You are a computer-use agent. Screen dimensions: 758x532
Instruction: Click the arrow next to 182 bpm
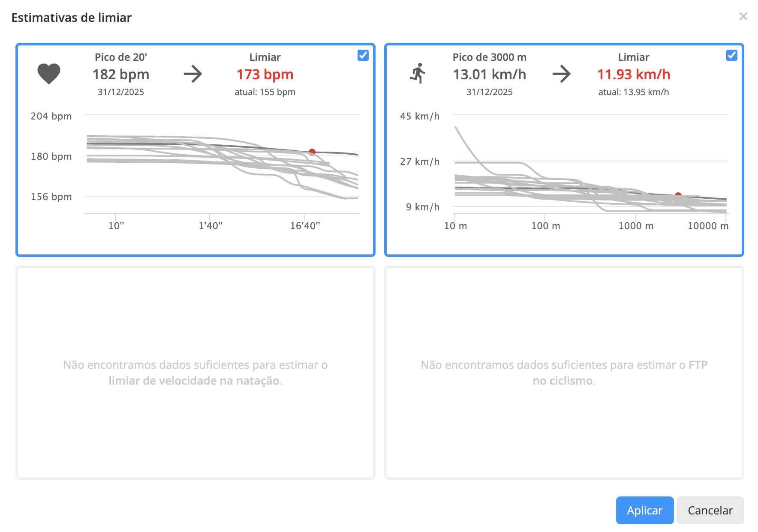193,74
